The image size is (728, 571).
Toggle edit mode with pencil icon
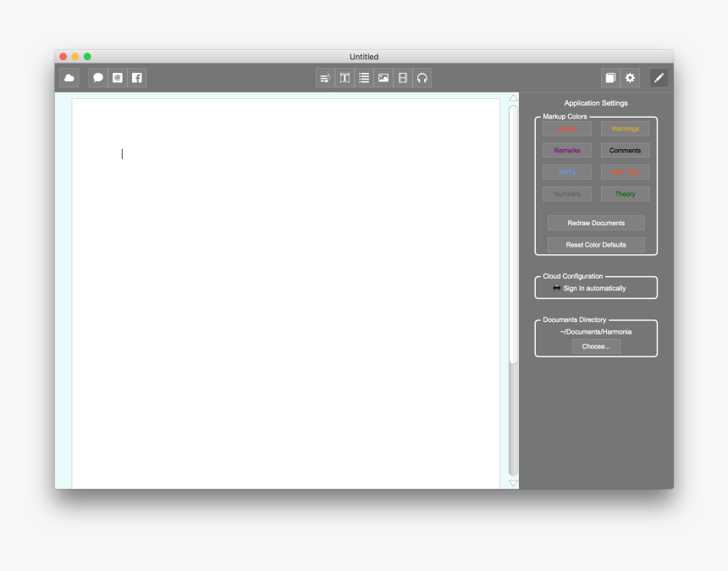click(659, 78)
